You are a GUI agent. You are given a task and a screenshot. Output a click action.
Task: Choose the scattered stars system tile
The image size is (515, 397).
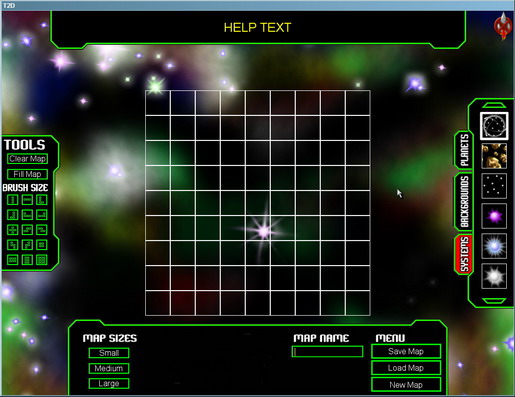494,186
